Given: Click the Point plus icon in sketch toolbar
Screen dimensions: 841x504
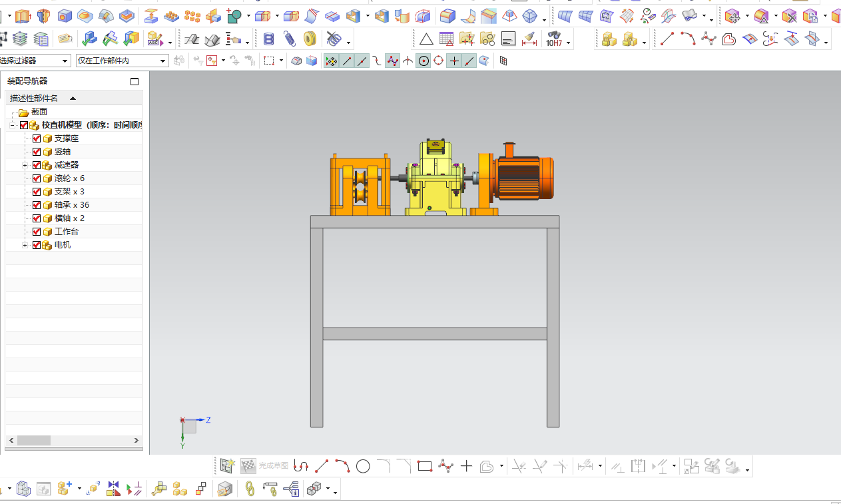Looking at the screenshot, I should 466,466.
